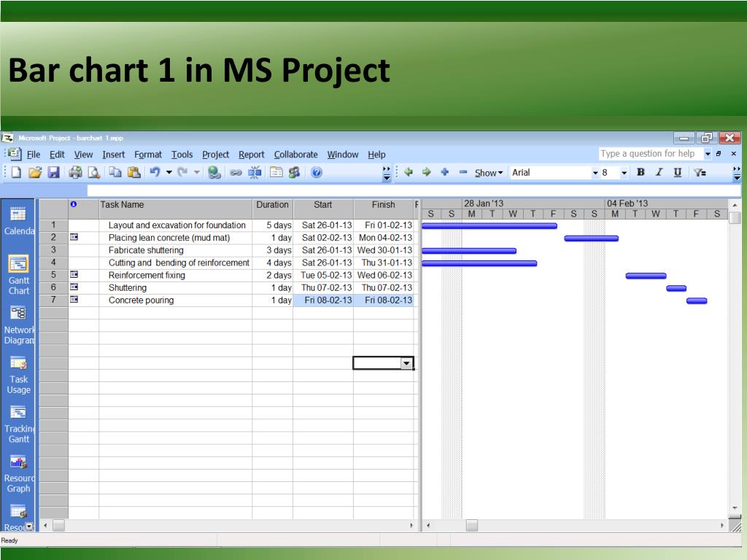The height and width of the screenshot is (560, 747).
Task: Click the Assign Resources icon
Action: pos(295,172)
